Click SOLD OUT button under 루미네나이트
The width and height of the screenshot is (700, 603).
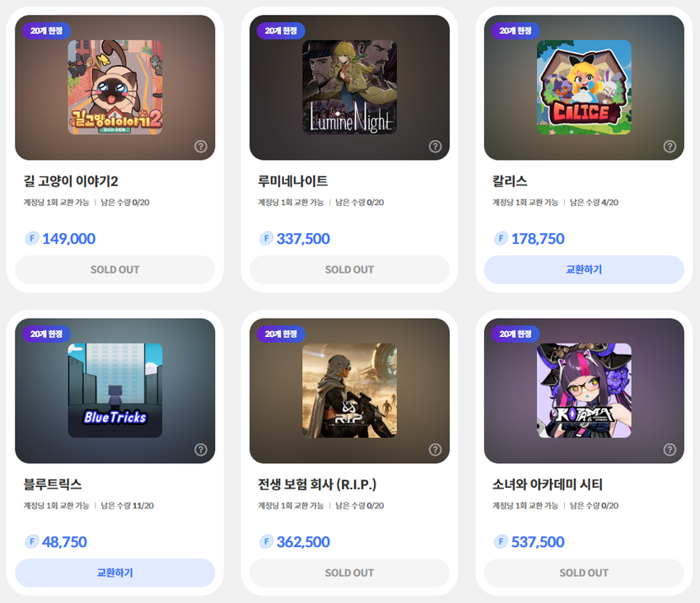tap(349, 269)
